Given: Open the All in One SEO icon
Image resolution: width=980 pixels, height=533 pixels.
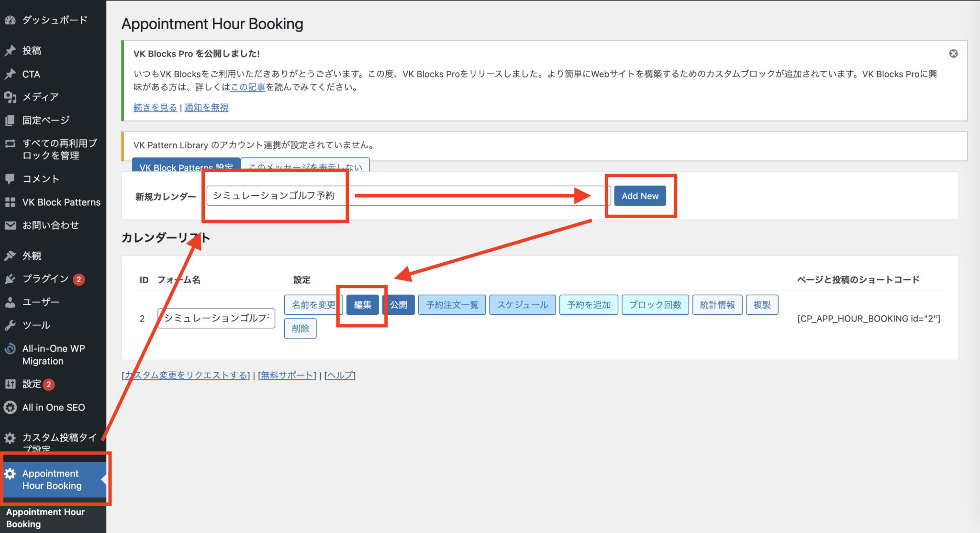Looking at the screenshot, I should pyautogui.click(x=11, y=407).
